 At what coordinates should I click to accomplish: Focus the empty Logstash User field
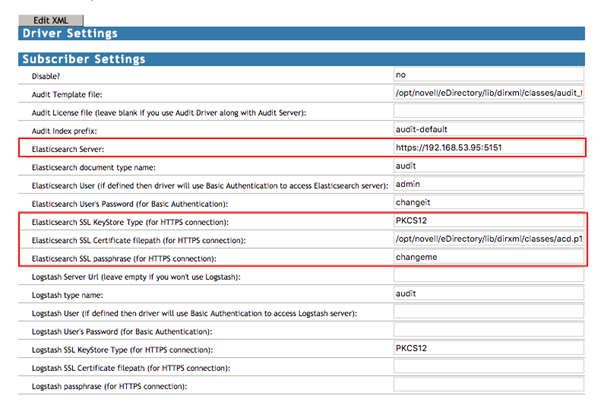click(x=488, y=312)
